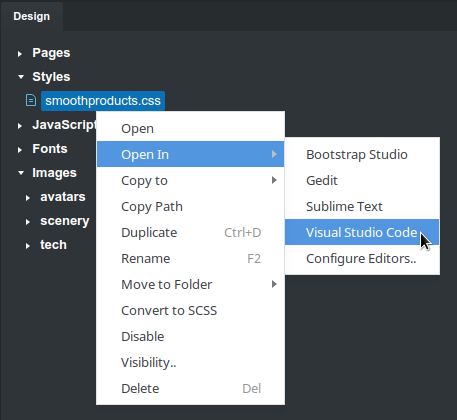The image size is (457, 420).
Task: Choose Configure Editors.. option
Action: pos(362,258)
